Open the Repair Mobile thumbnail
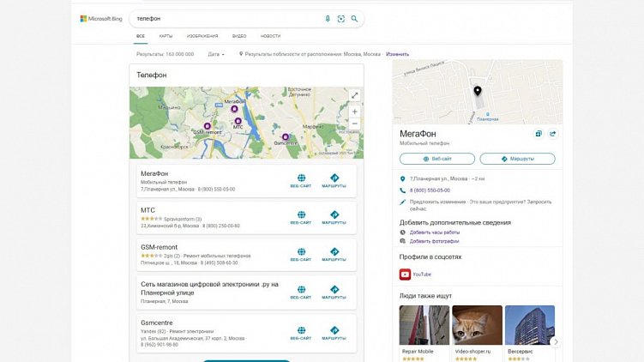Image resolution: width=644 pixels, height=362 pixels. click(x=424, y=325)
